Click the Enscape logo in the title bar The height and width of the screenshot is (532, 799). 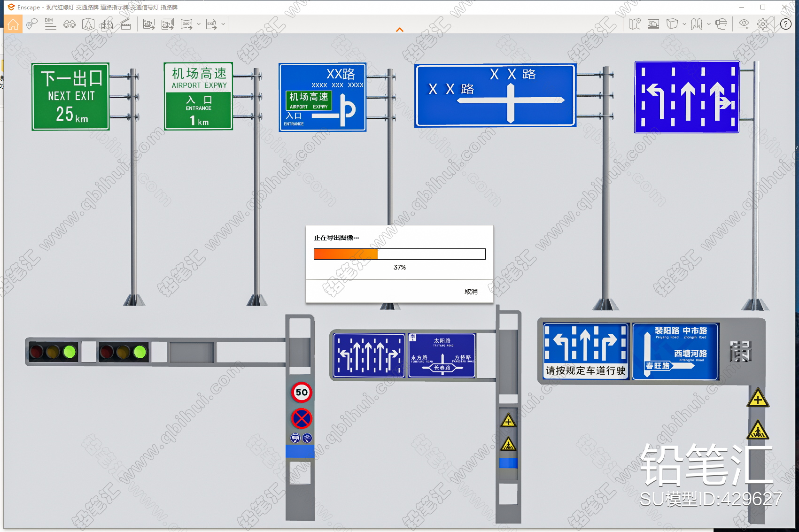tap(11, 7)
